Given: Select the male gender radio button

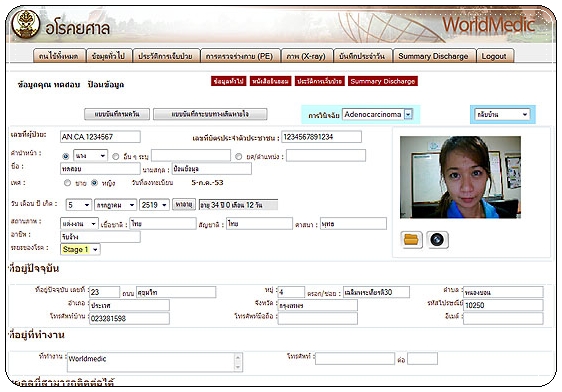Looking at the screenshot, I should pyautogui.click(x=67, y=183).
